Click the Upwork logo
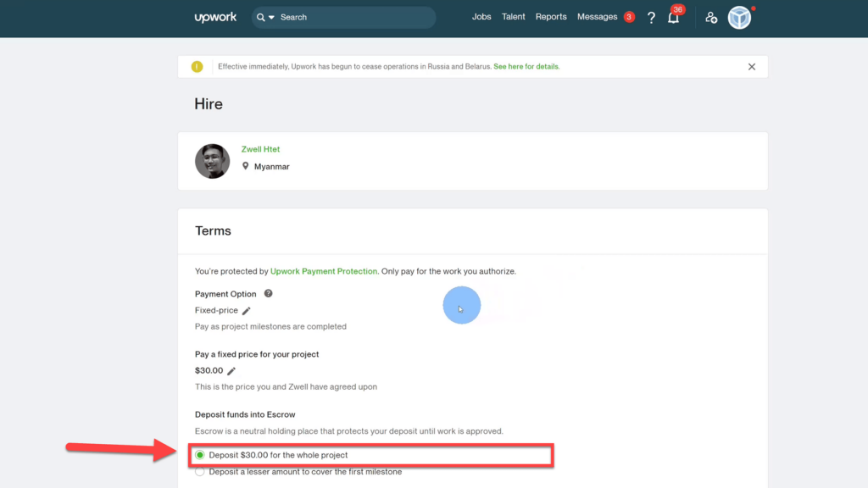This screenshot has width=868, height=488. pos(215,17)
